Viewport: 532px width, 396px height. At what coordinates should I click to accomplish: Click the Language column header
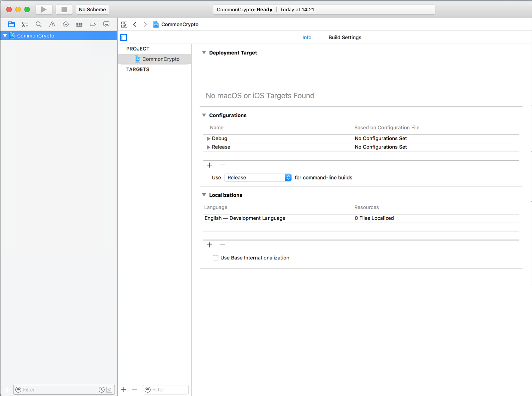tap(216, 207)
